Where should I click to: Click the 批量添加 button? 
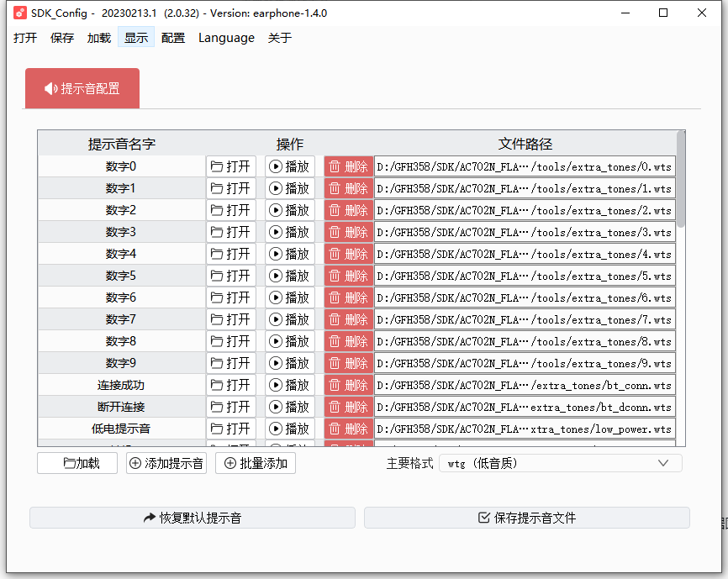(x=256, y=463)
